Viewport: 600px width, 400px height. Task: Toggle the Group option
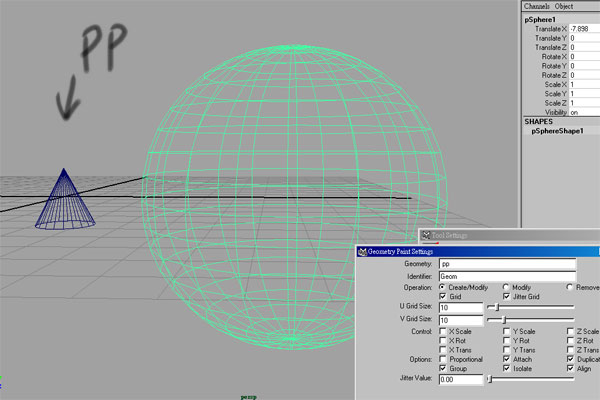[x=443, y=368]
